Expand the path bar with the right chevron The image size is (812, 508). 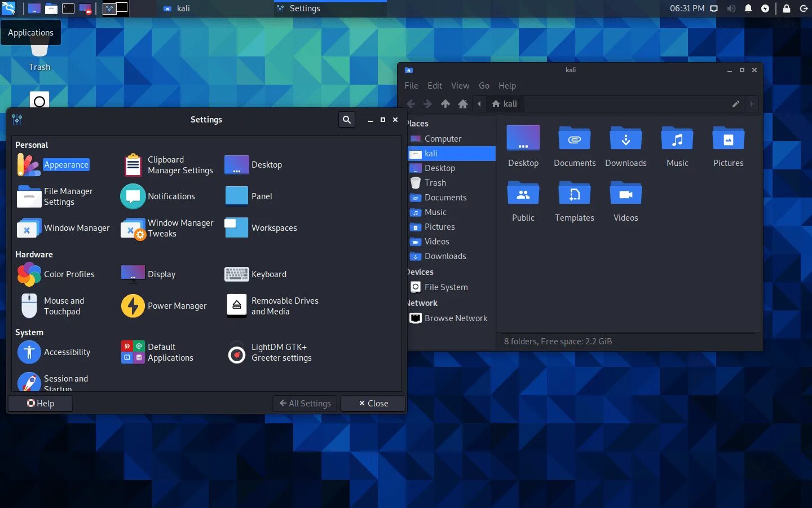(x=752, y=104)
